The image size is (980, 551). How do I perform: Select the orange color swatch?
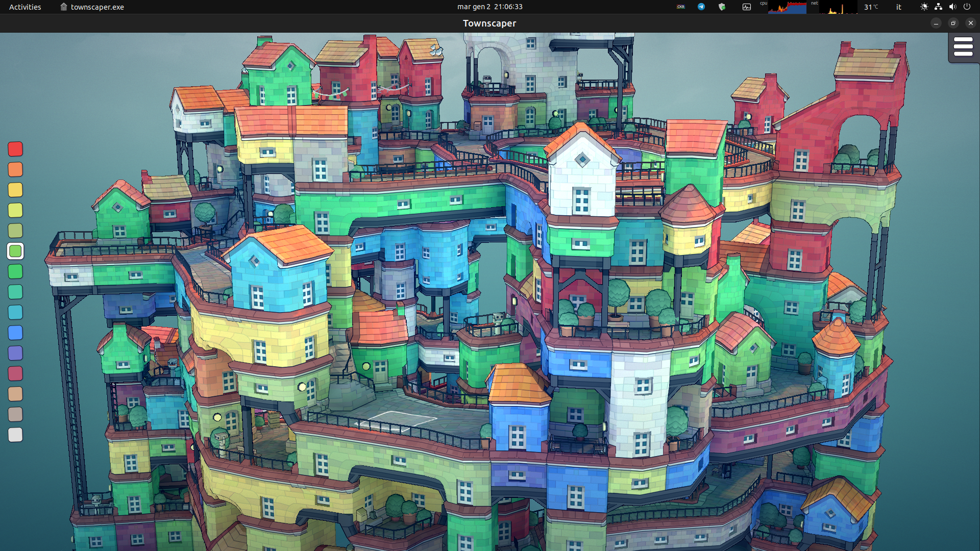click(x=15, y=169)
